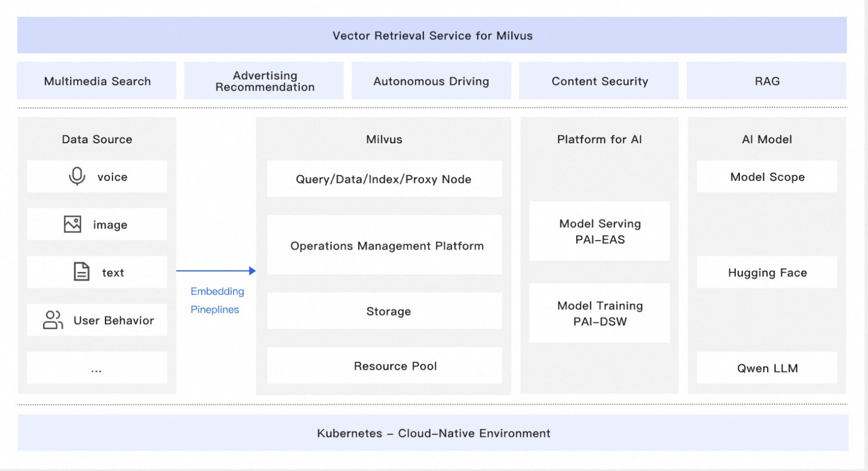The width and height of the screenshot is (868, 471).
Task: Click the Platform for AI heading
Action: 599,139
